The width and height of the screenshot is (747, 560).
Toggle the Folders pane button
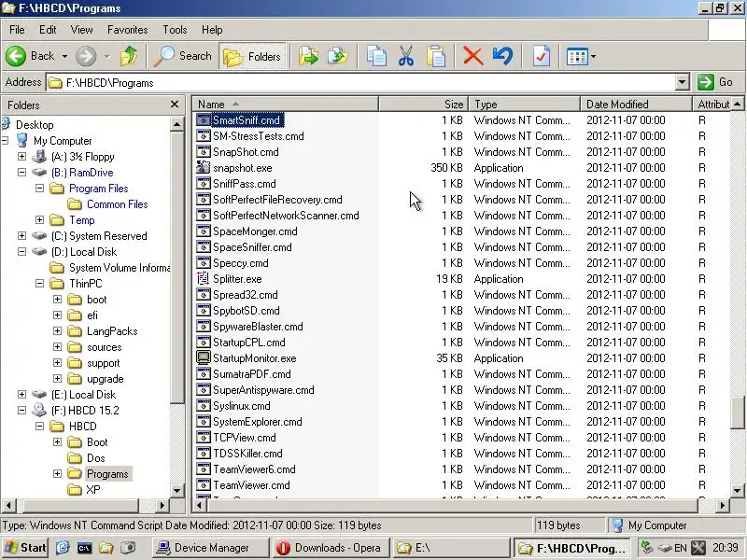(x=252, y=56)
